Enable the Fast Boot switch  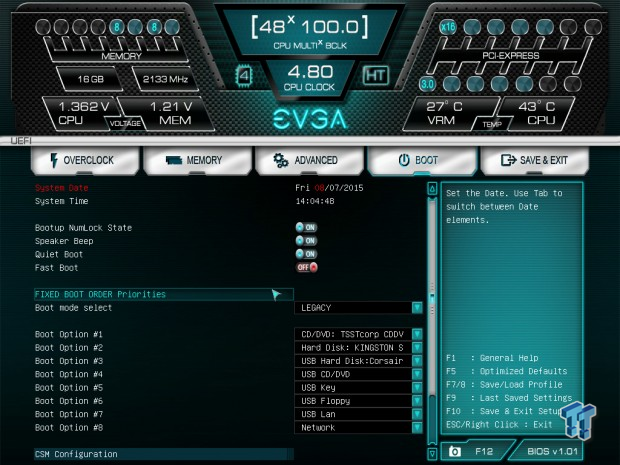(307, 268)
